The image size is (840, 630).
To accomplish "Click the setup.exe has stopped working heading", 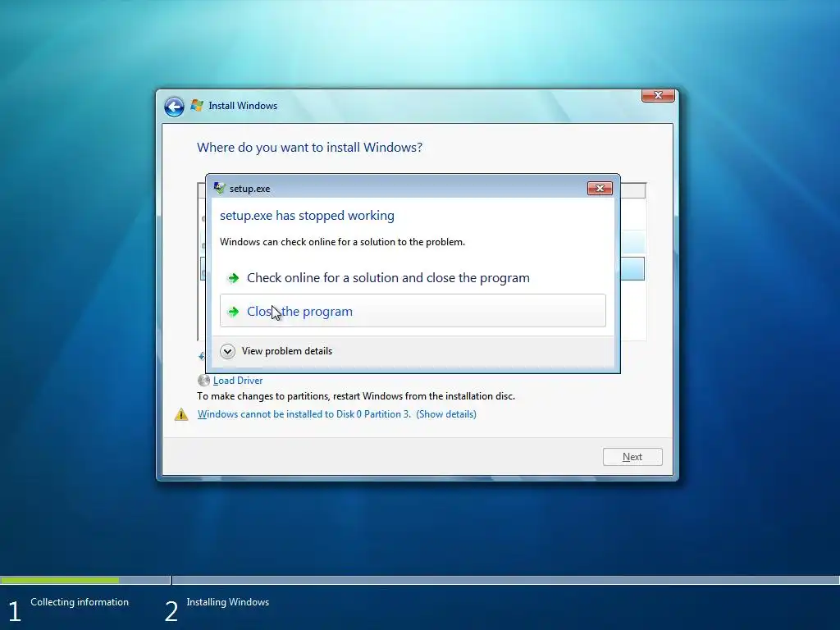I will point(307,216).
